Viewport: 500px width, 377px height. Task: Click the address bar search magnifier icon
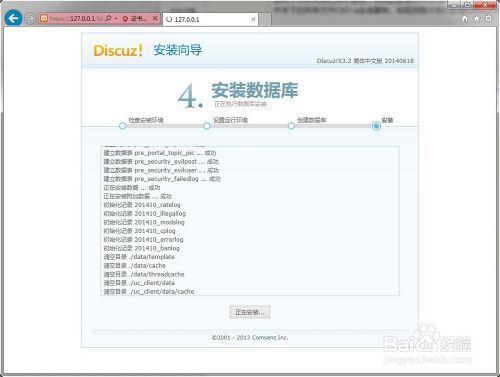[x=108, y=19]
